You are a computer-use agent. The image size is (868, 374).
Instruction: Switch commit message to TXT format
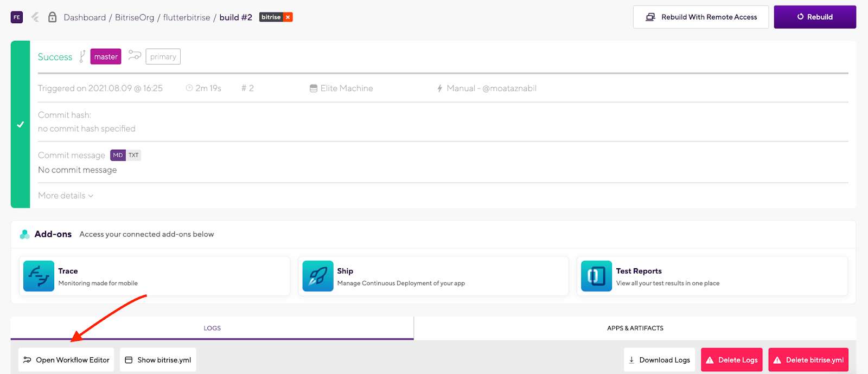pyautogui.click(x=133, y=156)
